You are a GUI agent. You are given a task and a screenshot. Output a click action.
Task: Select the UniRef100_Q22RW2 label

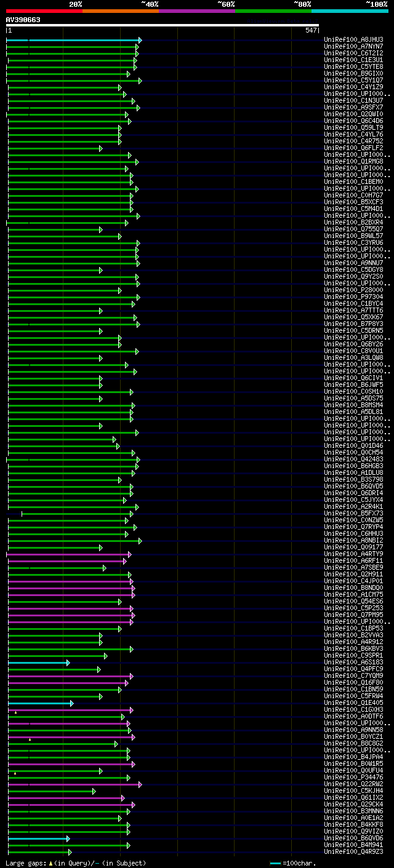coord(354,784)
